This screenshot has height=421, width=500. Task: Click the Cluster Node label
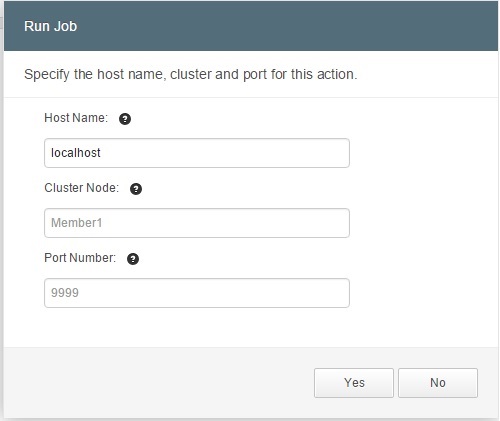[x=82, y=188]
